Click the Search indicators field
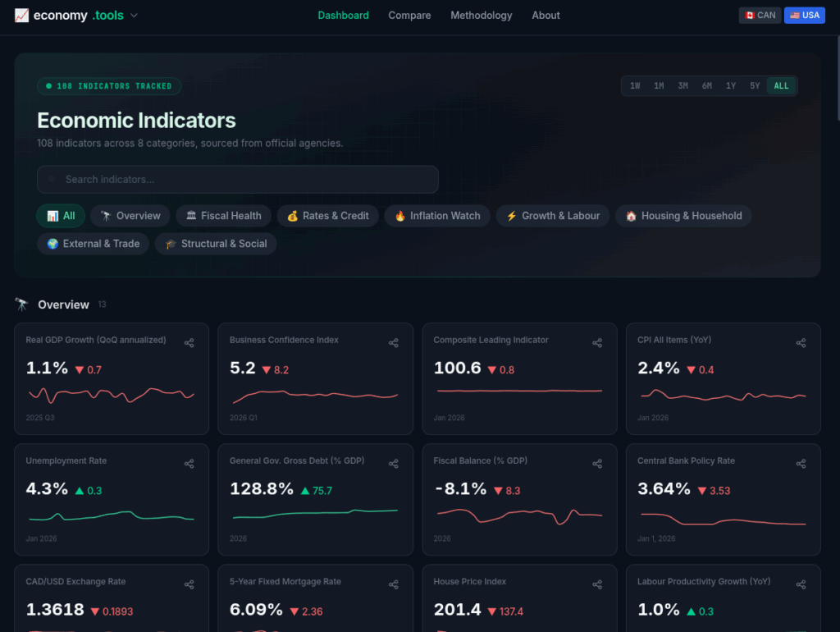840x632 pixels. pos(238,179)
